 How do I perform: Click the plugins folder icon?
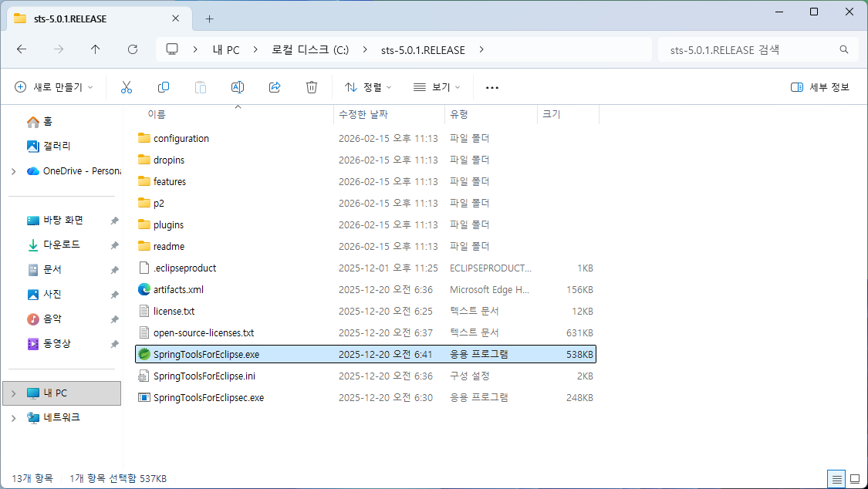[x=144, y=224]
